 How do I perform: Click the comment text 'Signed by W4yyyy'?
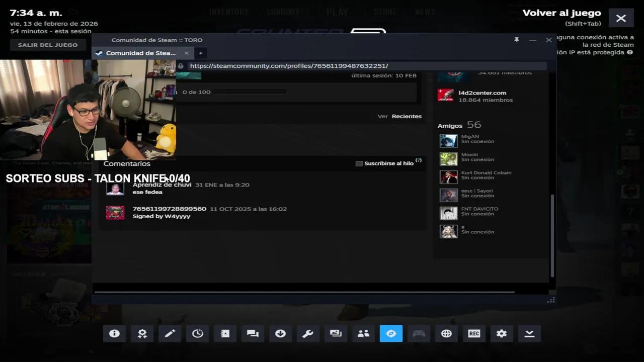(162, 216)
